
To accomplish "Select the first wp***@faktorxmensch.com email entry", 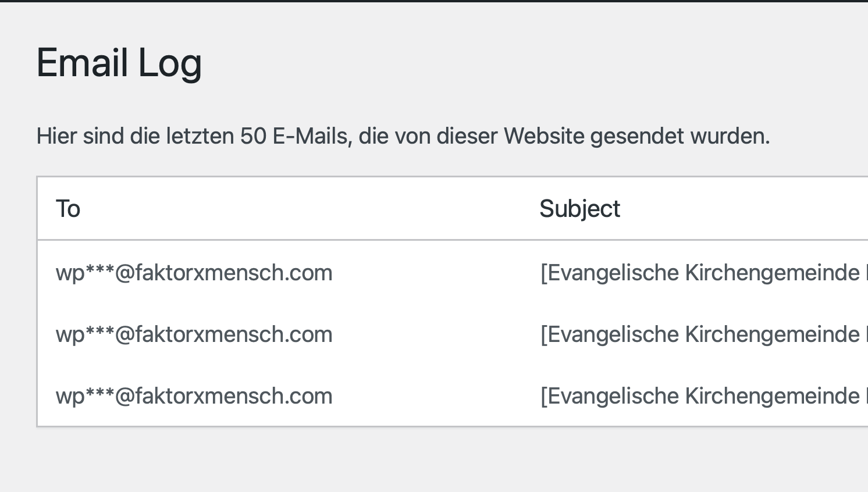I will tap(194, 272).
